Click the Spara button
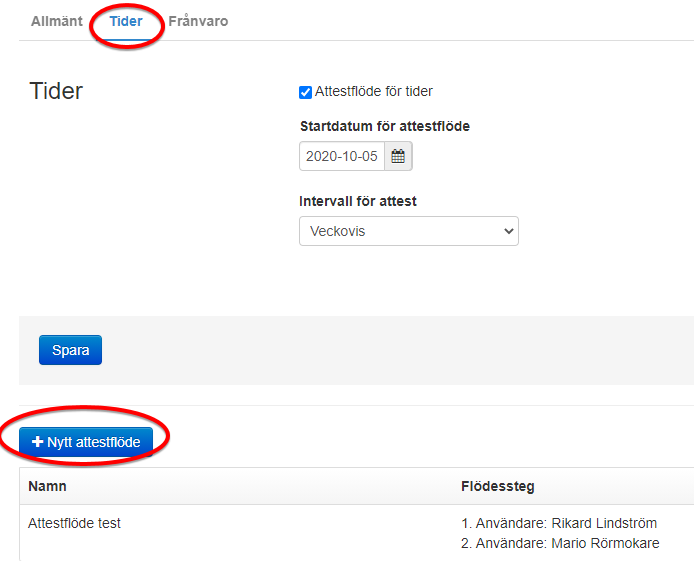 click(70, 350)
